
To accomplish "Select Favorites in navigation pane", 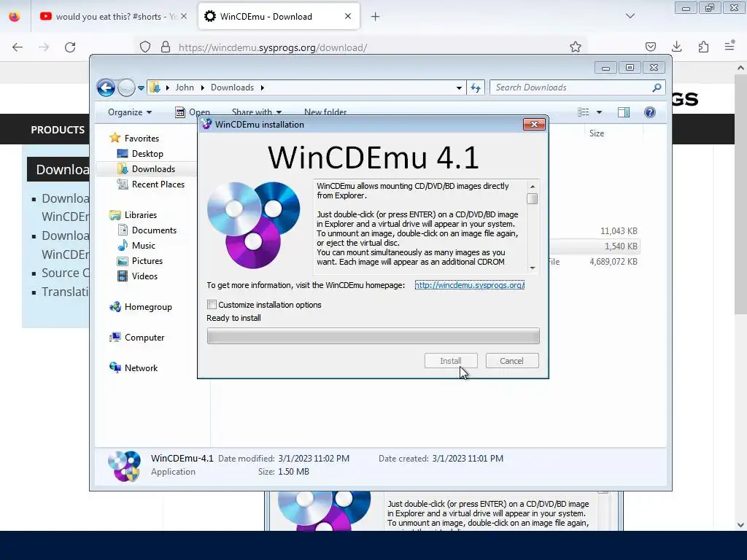I will point(142,139).
